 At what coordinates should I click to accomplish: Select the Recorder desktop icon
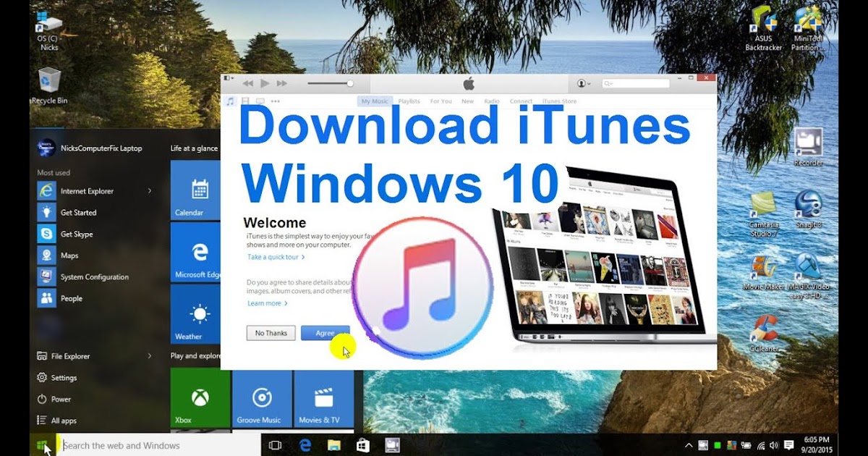808,148
